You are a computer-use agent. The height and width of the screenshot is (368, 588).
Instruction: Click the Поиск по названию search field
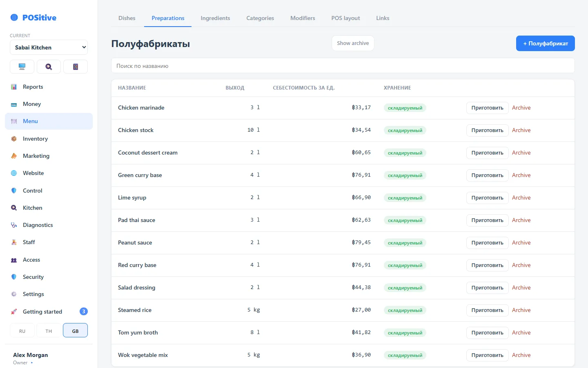pyautogui.click(x=343, y=66)
